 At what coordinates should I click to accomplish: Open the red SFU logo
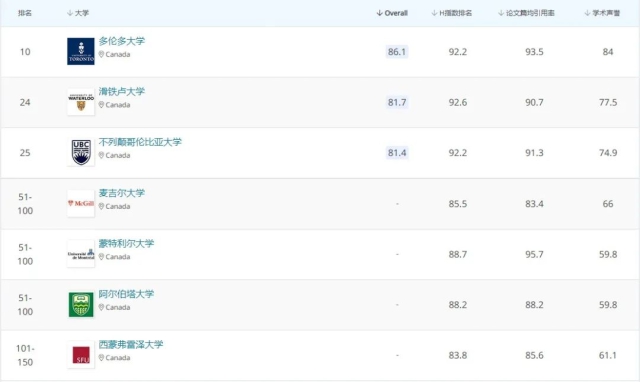(81, 355)
